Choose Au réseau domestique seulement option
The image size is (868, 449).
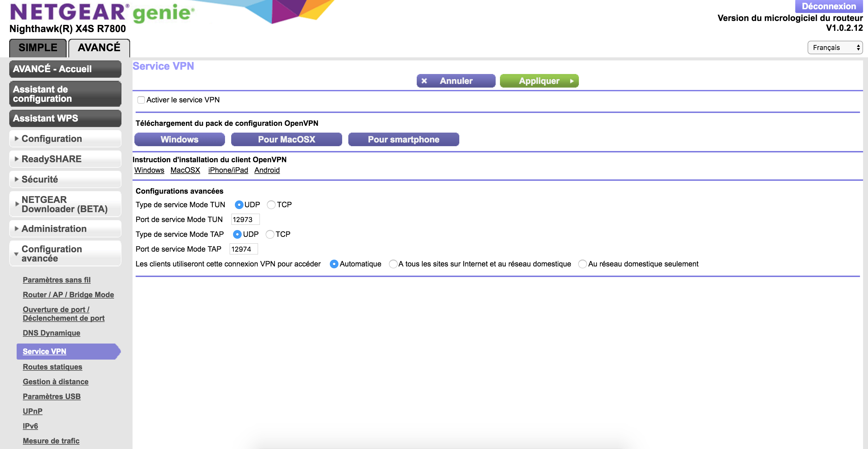coord(582,264)
